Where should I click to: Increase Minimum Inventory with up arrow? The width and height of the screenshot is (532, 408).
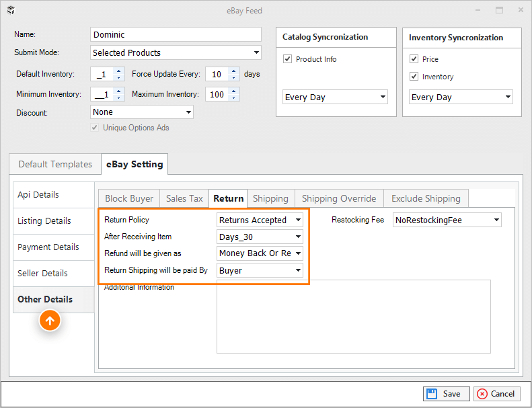119,91
